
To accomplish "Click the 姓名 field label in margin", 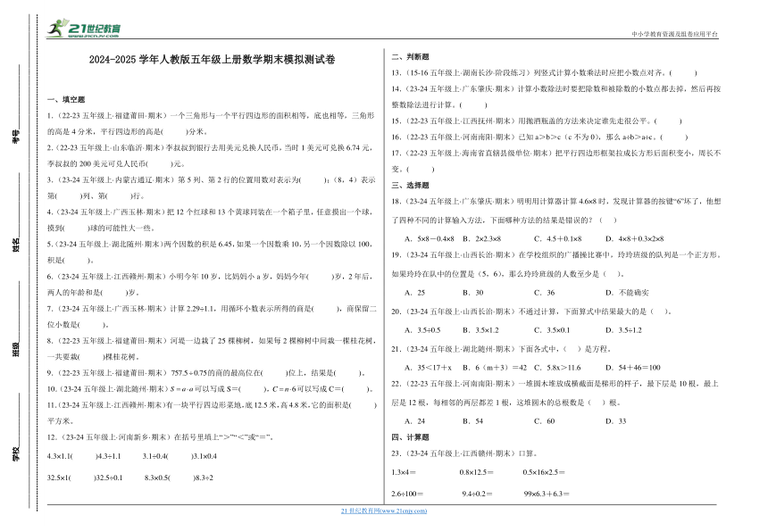I will [x=16, y=245].
